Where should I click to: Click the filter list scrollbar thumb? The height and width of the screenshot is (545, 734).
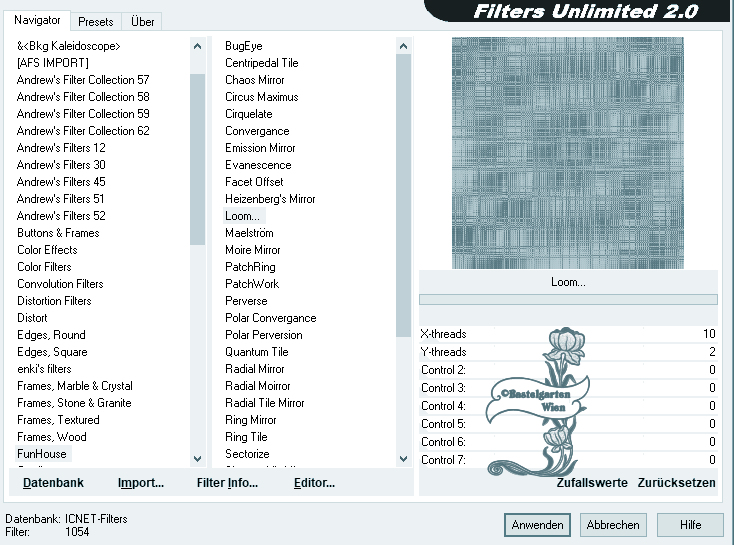pos(404,195)
